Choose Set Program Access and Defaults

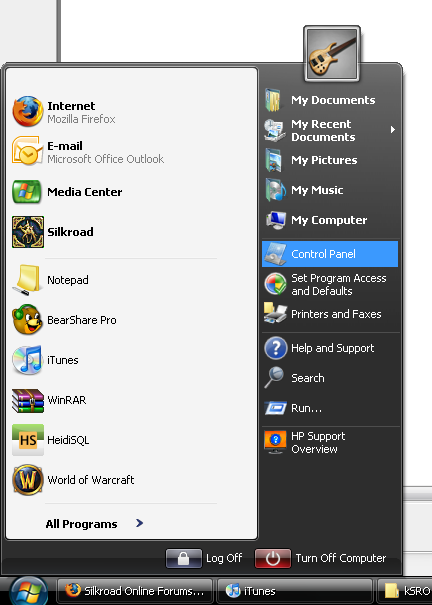click(x=330, y=284)
